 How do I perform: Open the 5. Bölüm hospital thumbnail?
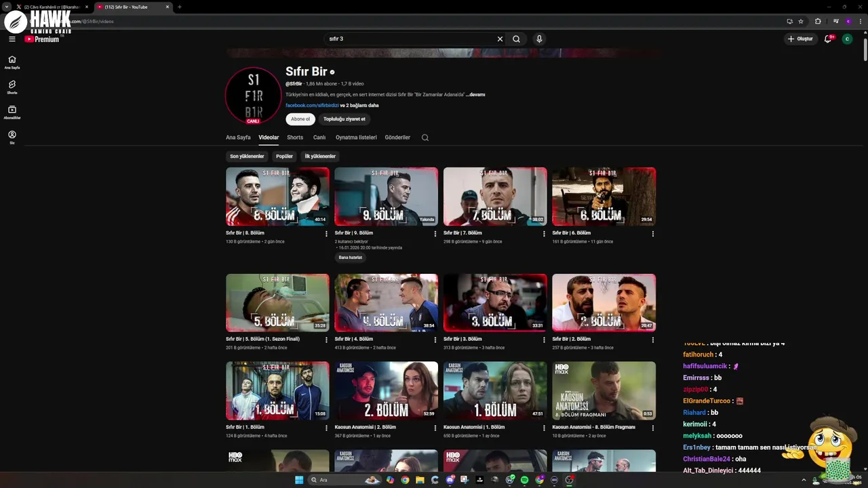coord(277,303)
